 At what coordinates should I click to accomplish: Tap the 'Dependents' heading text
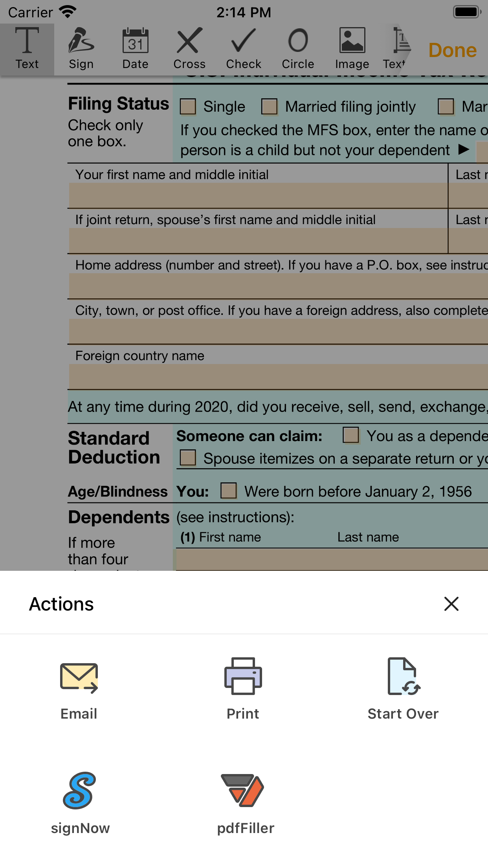pyautogui.click(x=119, y=517)
